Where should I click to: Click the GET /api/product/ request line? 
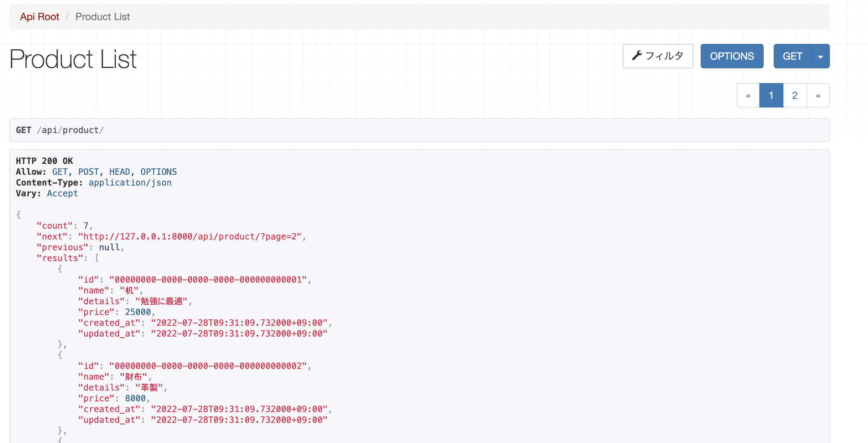pyautogui.click(x=60, y=130)
